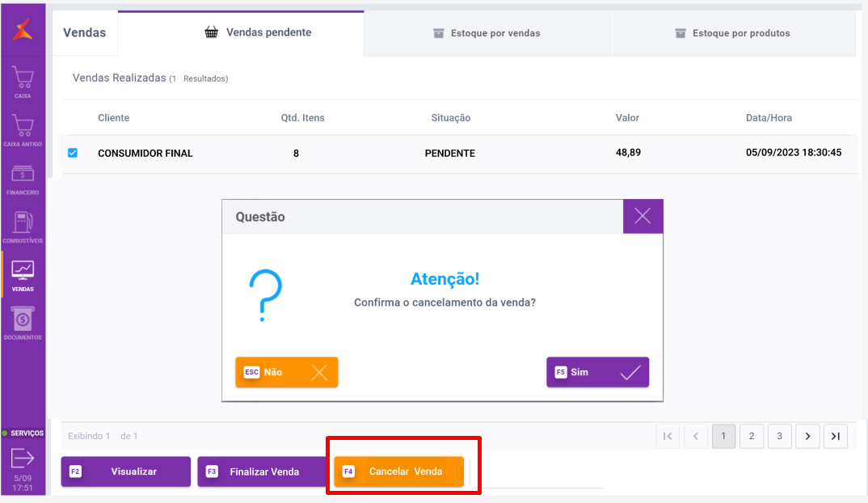Select the Vendas pendente tab
The width and height of the screenshot is (868, 503).
(x=258, y=32)
